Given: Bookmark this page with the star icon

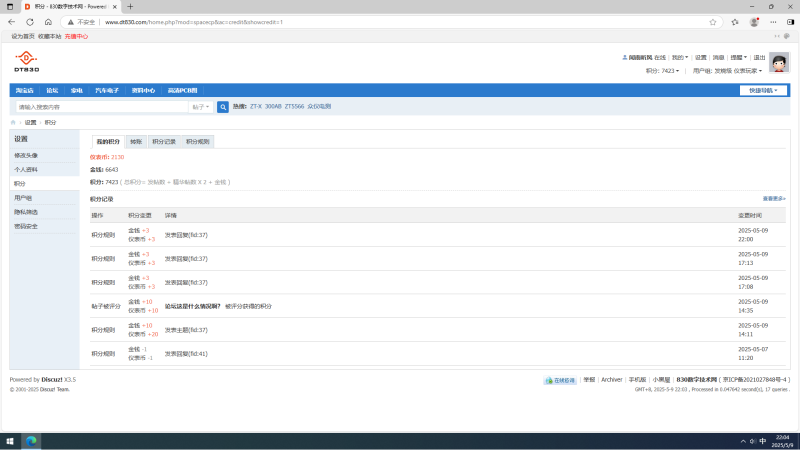Looking at the screenshot, I should point(712,21).
